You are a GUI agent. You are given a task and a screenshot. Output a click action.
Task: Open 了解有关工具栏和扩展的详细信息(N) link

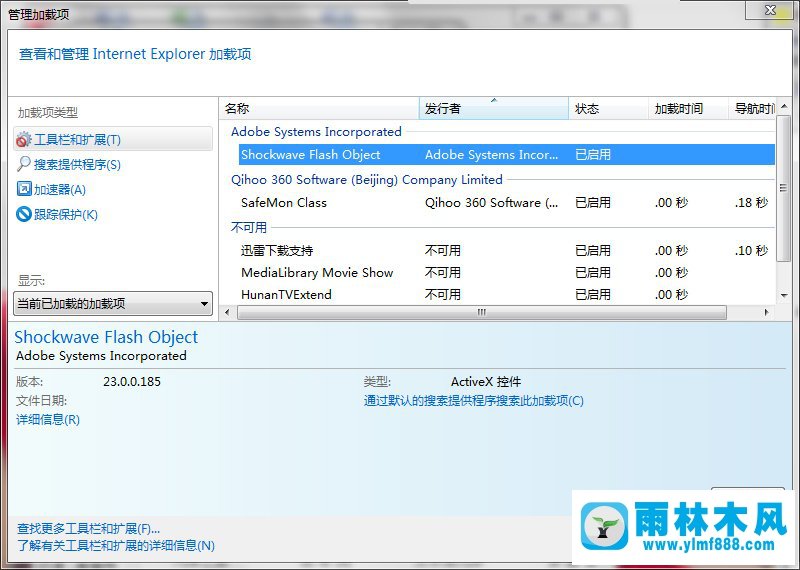tap(116, 546)
